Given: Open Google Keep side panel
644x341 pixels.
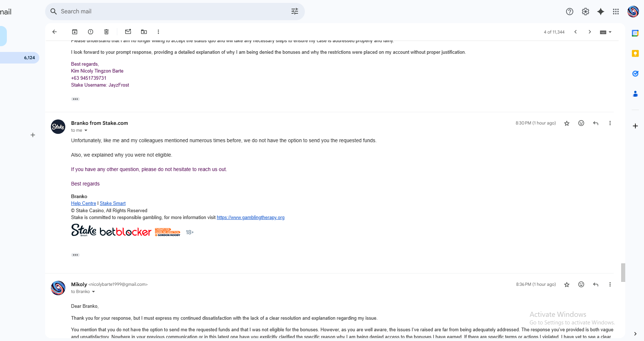Looking at the screenshot, I should [x=635, y=53].
